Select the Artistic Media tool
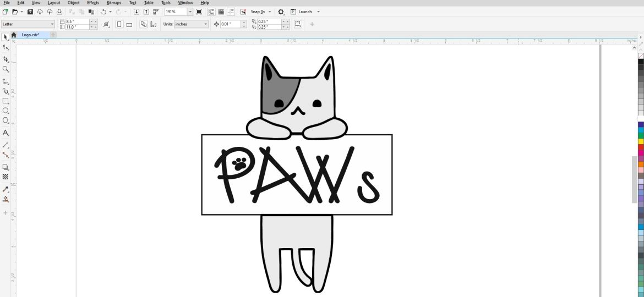 click(x=6, y=91)
